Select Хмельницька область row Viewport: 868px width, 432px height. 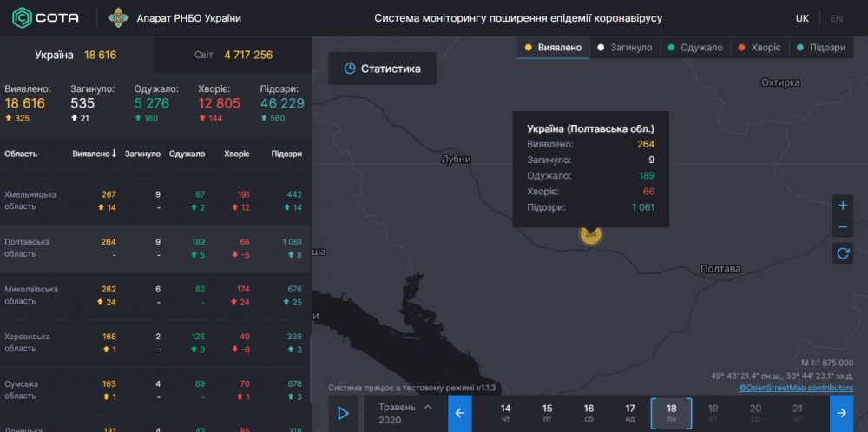pos(155,200)
